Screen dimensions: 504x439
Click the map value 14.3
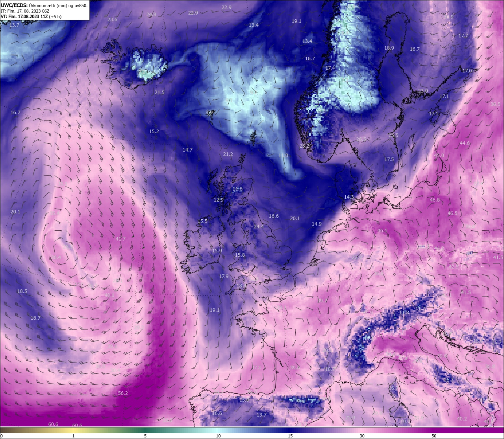click(349, 197)
